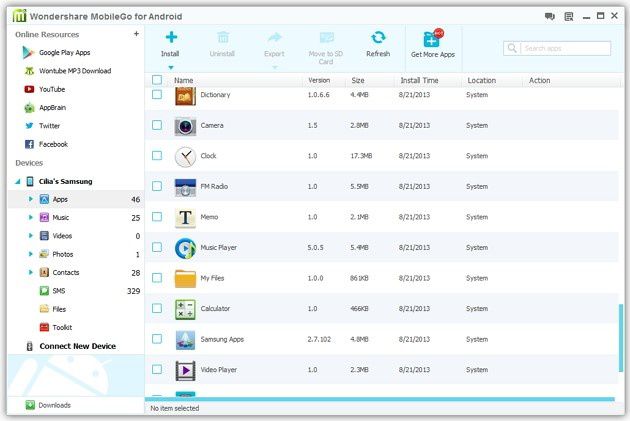Image resolution: width=630 pixels, height=421 pixels.
Task: Click the YouTube sidebar icon
Action: (29, 89)
